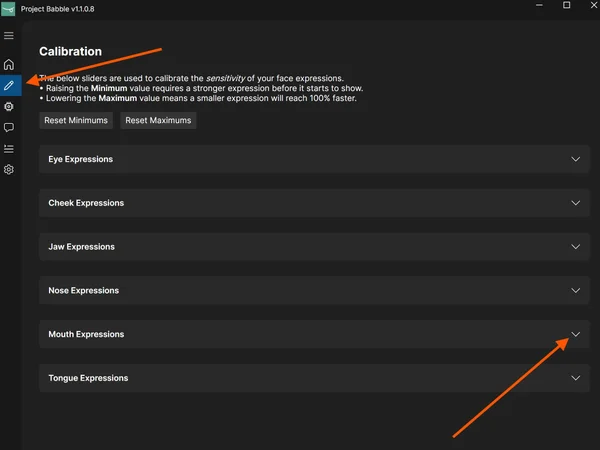
Task: Expand the Nose Expressions chevron
Action: pos(575,291)
